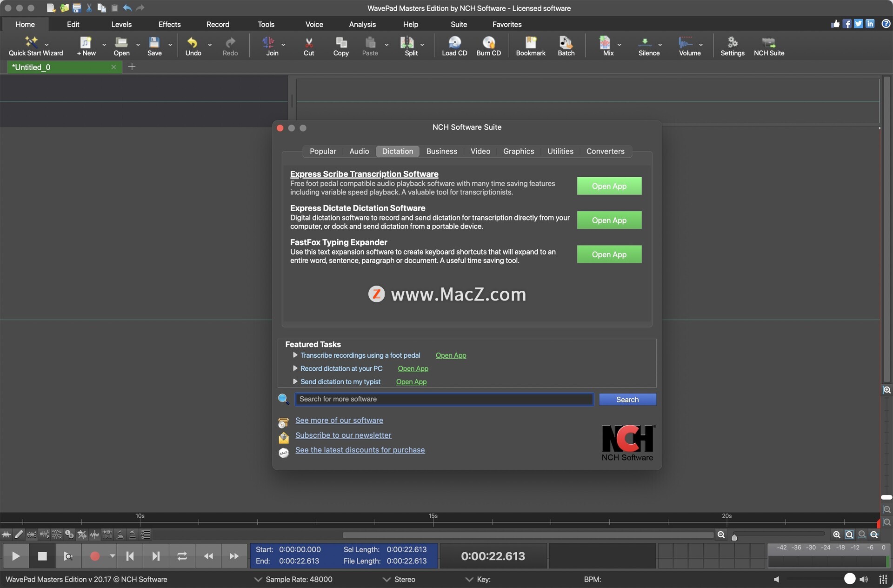Open the Burn CD tool
Viewport: 893px width, 588px height.
488,47
